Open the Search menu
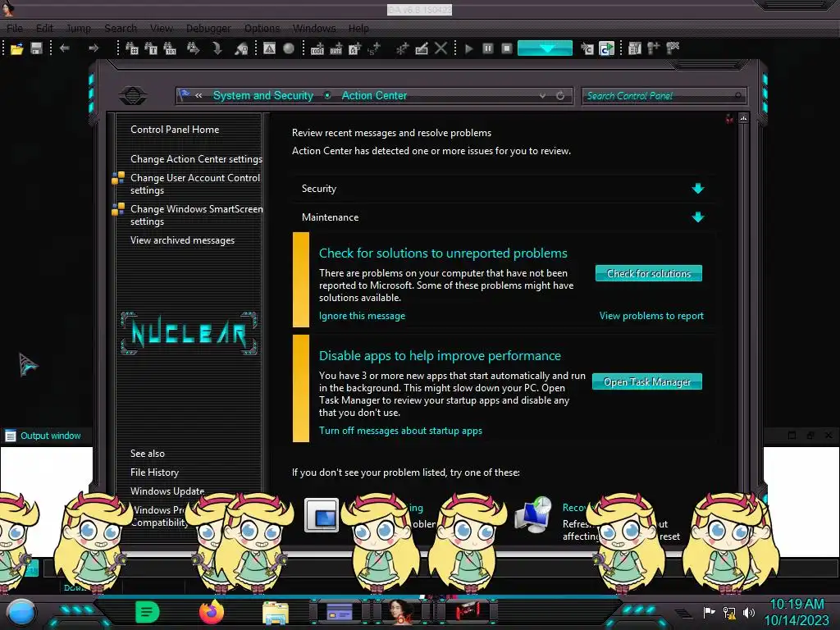840x630 pixels. 121,29
